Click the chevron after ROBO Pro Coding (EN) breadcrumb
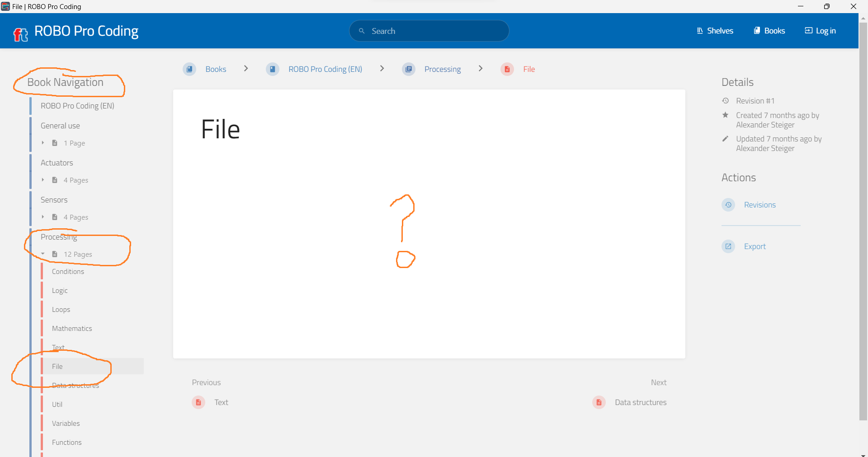Image resolution: width=868 pixels, height=457 pixels. (x=382, y=68)
